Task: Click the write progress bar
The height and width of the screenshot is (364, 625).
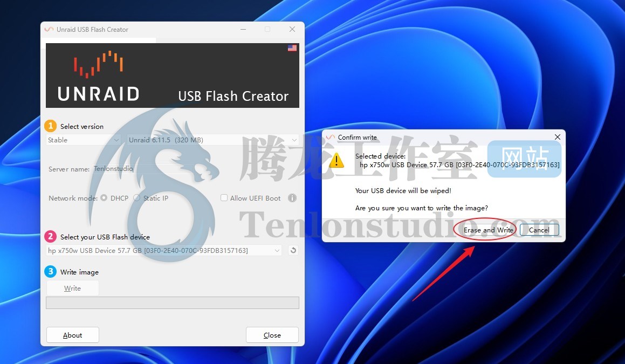Action: tap(173, 303)
